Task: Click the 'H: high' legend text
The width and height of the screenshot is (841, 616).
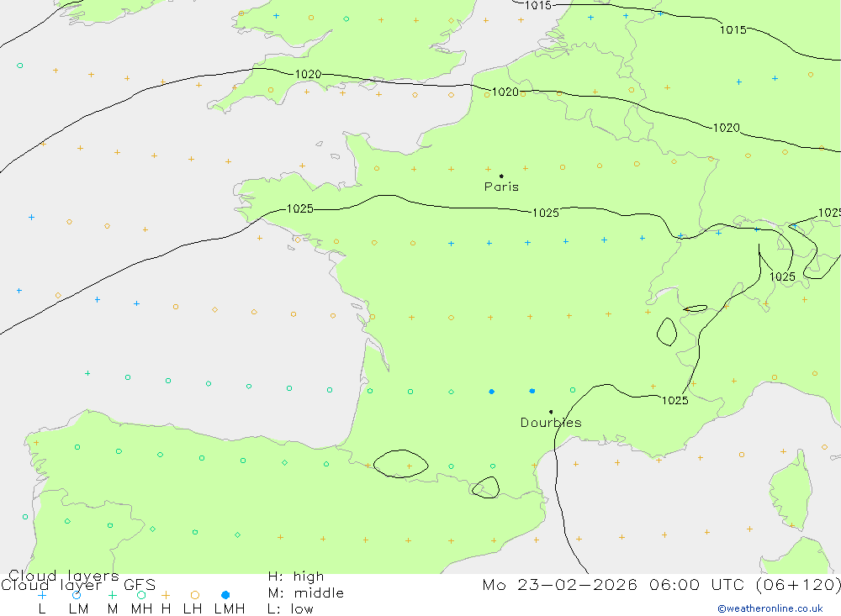Action: (296, 577)
